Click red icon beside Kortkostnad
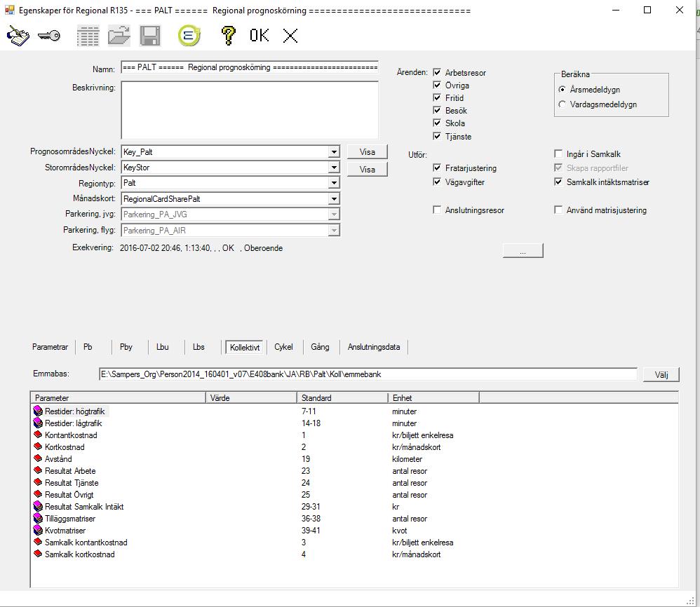 (38, 447)
